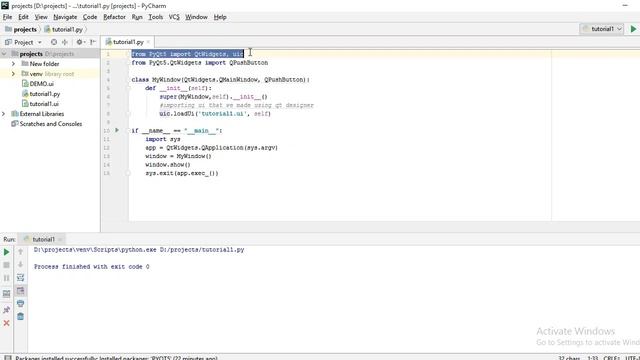Close the tutorial1.py editor tab
The height and width of the screenshot is (360, 640).
149,42
